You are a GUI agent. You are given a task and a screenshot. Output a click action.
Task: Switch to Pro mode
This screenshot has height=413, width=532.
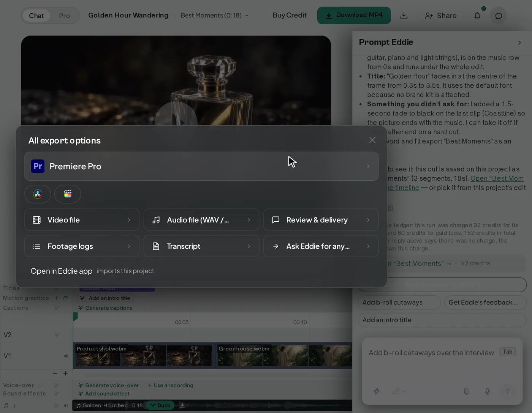(x=65, y=16)
